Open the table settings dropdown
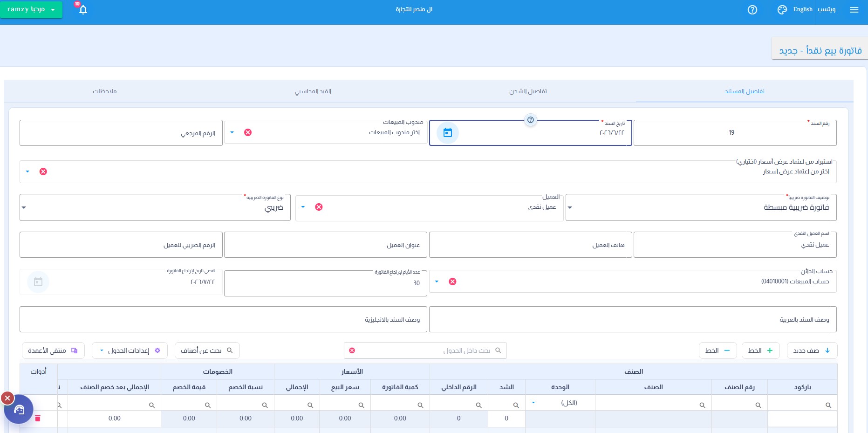 click(130, 351)
